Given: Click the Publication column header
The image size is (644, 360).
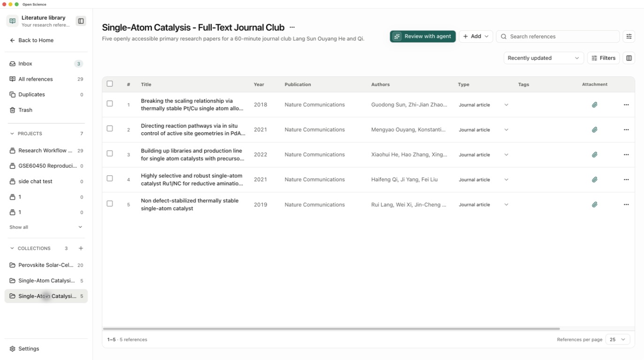Looking at the screenshot, I should pyautogui.click(x=298, y=85).
